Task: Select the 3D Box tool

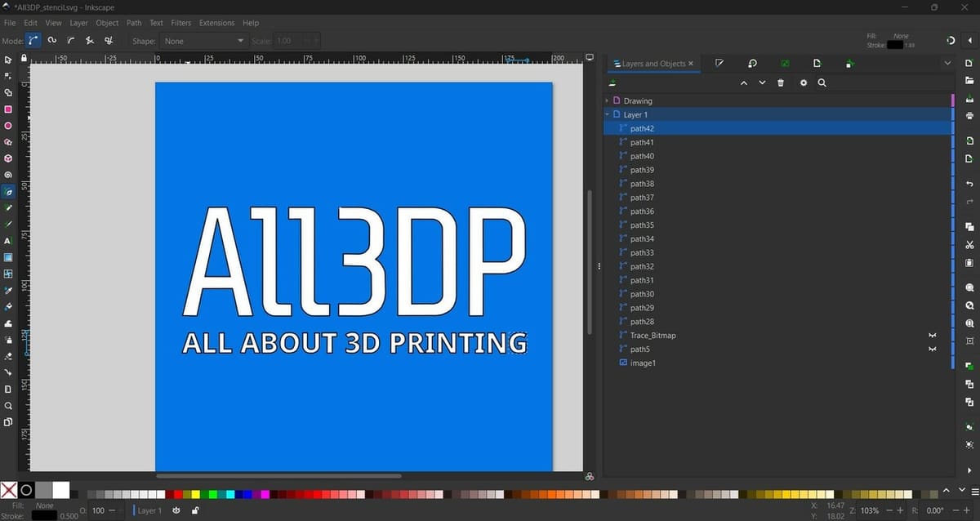Action: point(8,158)
